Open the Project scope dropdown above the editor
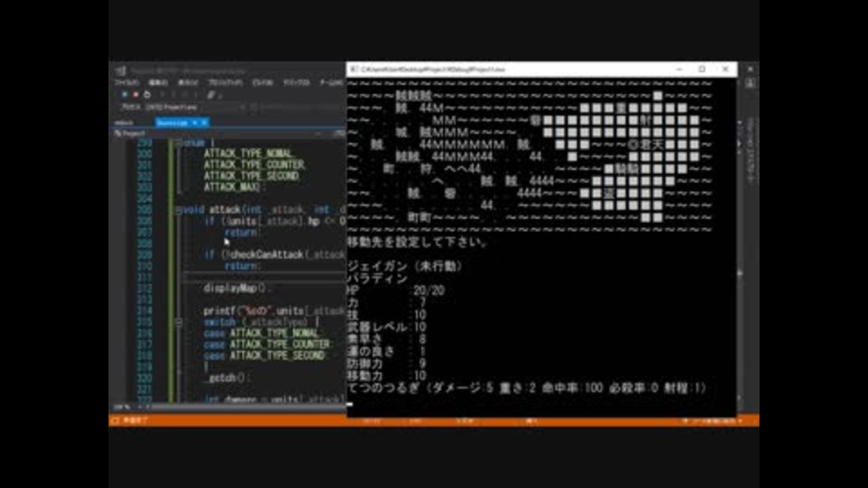Viewport: 868px width, 488px height. click(219, 134)
